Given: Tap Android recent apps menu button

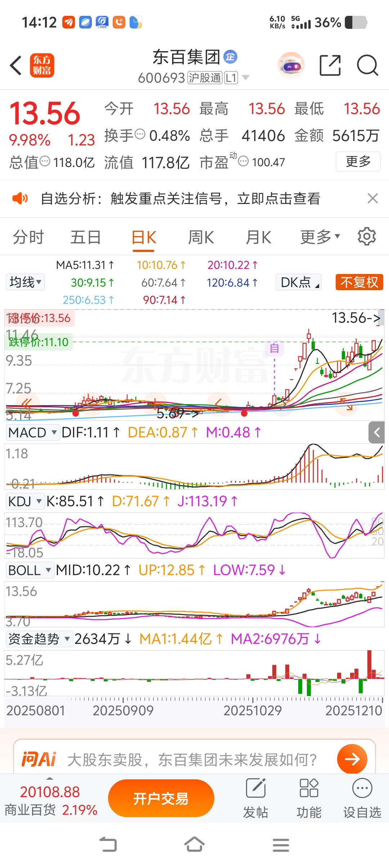Looking at the screenshot, I should [x=281, y=845].
